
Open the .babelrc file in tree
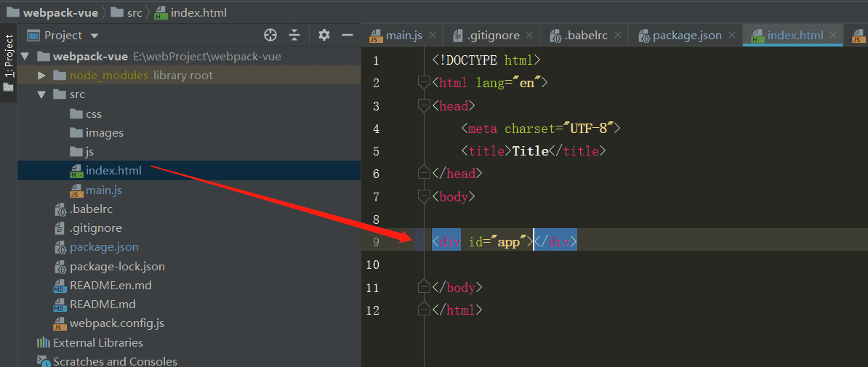click(x=84, y=209)
